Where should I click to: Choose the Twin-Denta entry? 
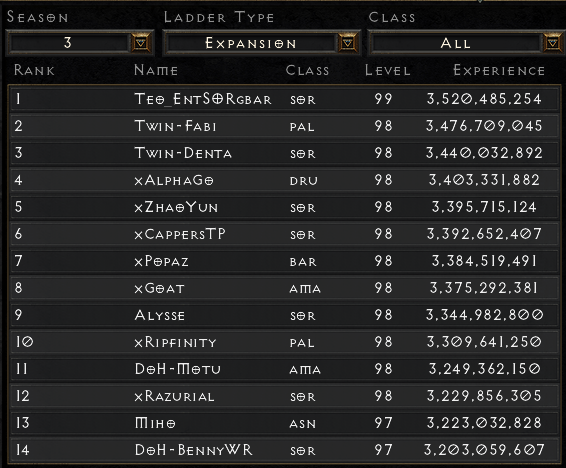[x=284, y=153]
